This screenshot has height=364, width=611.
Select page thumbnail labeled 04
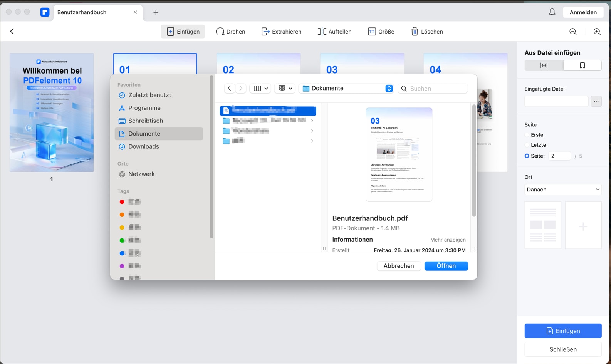click(465, 64)
